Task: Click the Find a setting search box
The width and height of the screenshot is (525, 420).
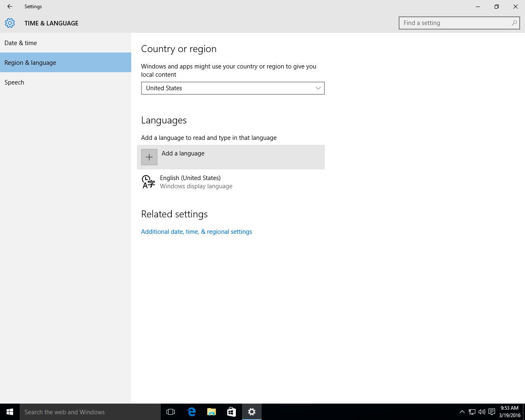Action: (x=459, y=23)
